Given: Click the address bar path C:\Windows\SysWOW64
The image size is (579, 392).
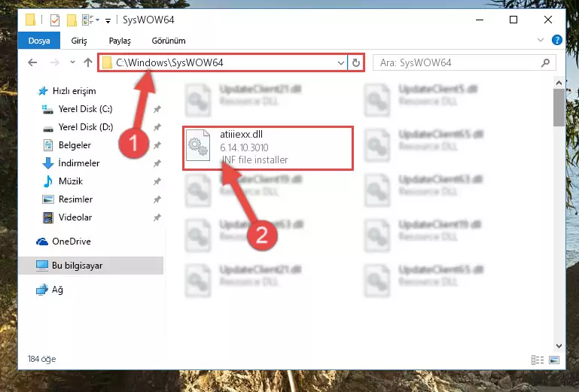Looking at the screenshot, I should [169, 62].
